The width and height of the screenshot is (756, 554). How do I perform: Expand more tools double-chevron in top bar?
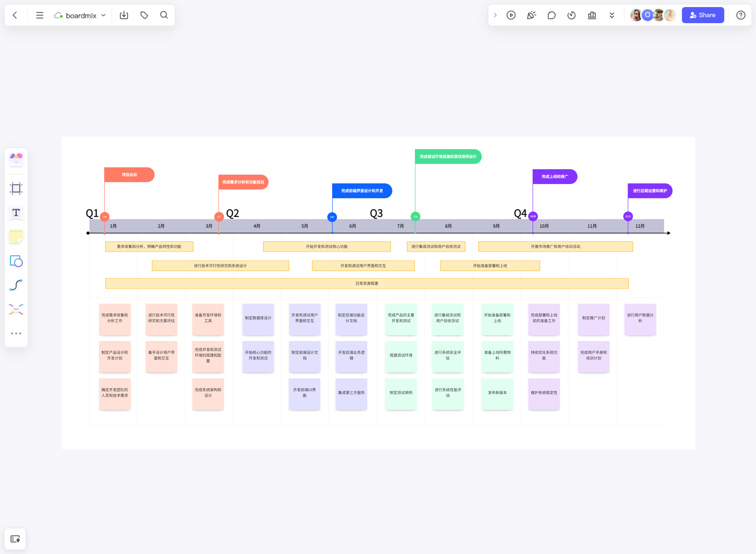click(x=612, y=15)
